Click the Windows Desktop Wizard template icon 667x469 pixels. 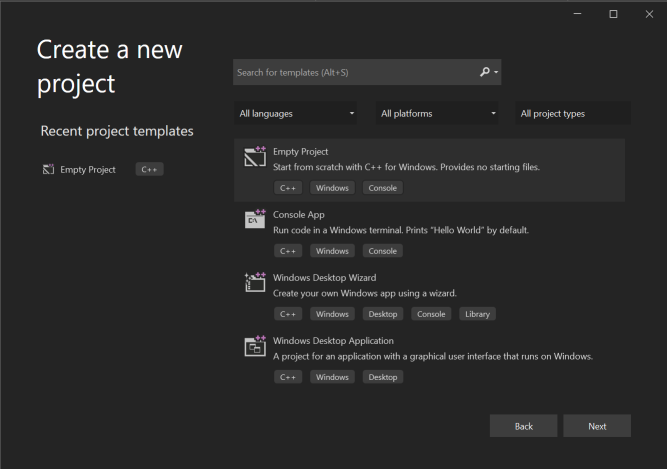tap(255, 282)
